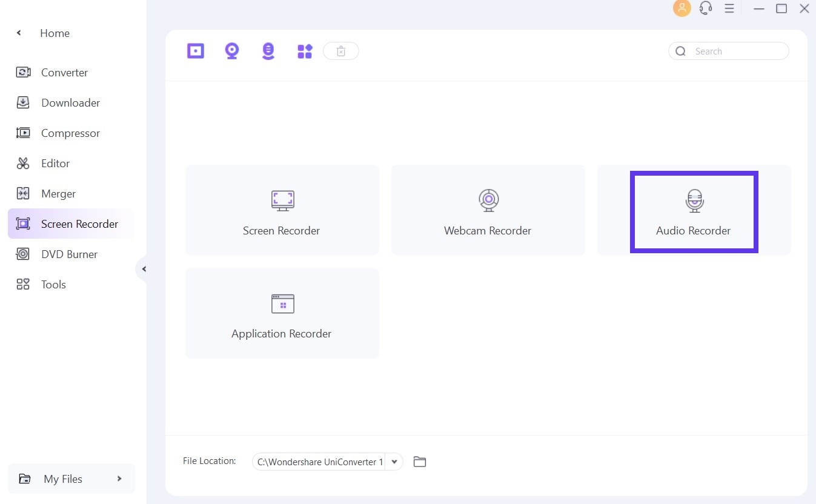This screenshot has height=504, width=816.
Task: Select Screen Recorder in the sidebar
Action: (x=71, y=224)
